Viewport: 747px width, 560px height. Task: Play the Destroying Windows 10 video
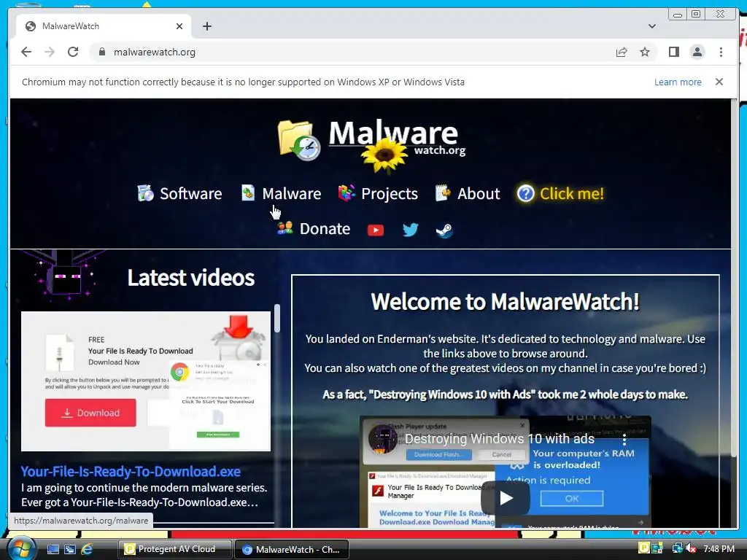coord(506,498)
